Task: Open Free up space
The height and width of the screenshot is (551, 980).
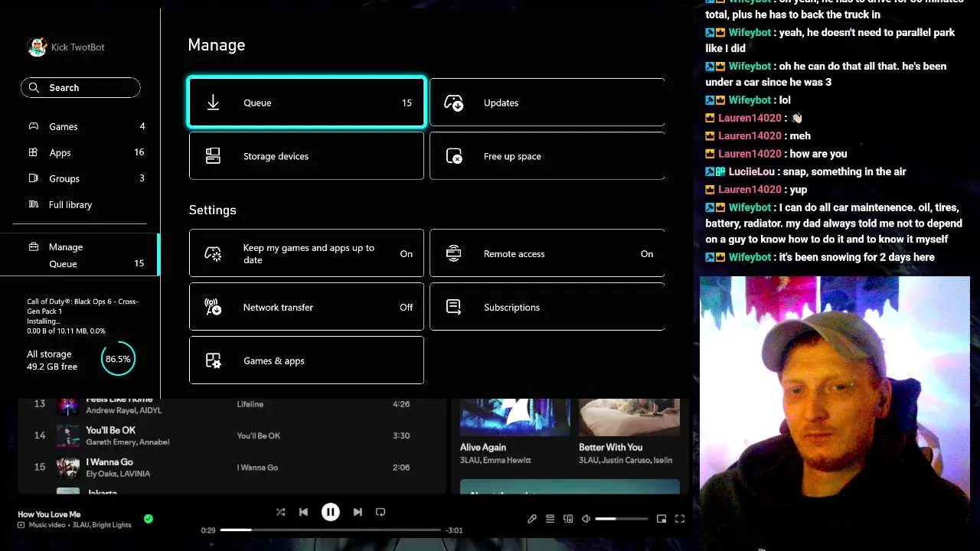Action: 547,156
